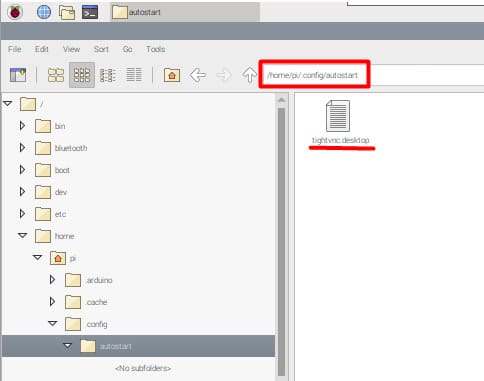Collapse the root / folder tree
Viewport: 484px width, 381px height.
click(x=8, y=104)
